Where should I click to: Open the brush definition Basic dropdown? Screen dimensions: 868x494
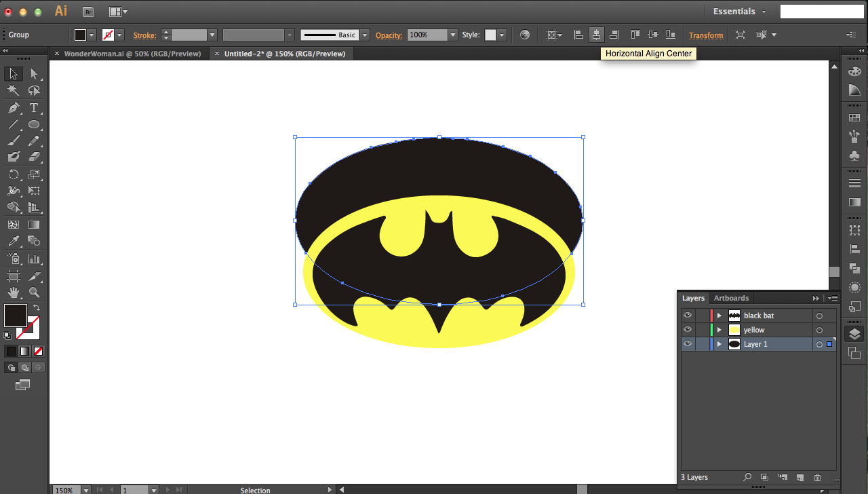click(365, 35)
